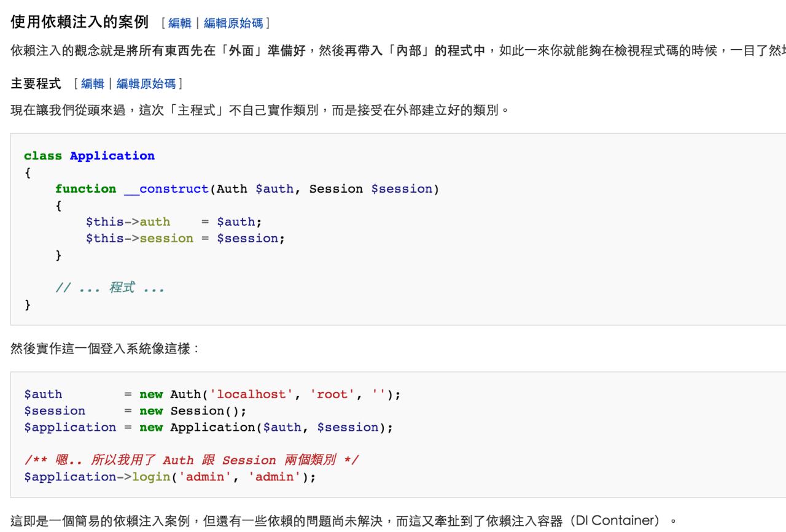
Task: Click 編輯 link next to 主要程式
Action: [x=92, y=82]
